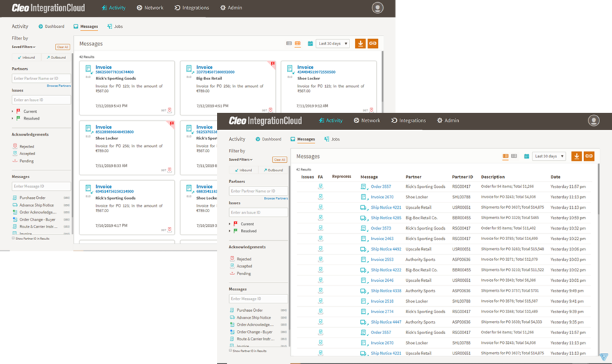Switch to the Jobs tab in the back window
The image size is (612, 364).
(x=115, y=26)
